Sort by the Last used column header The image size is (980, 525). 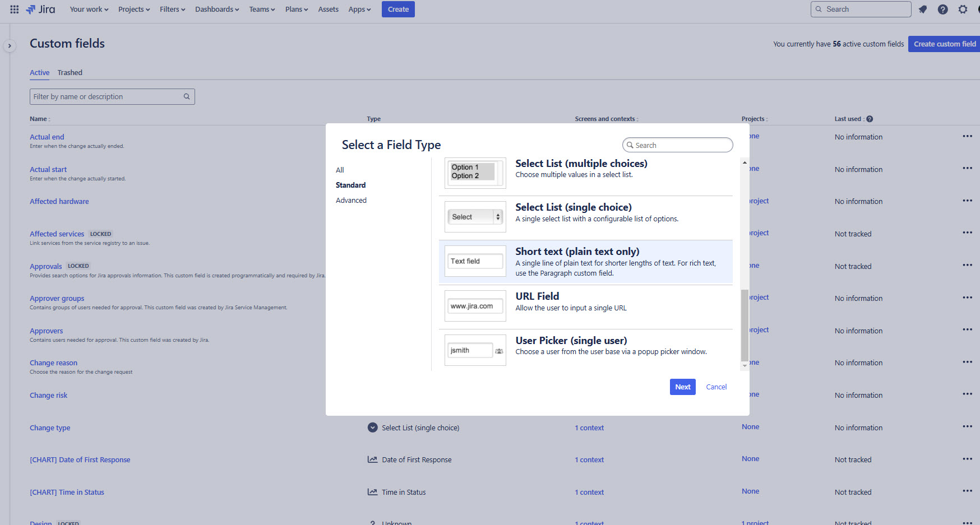coord(849,119)
